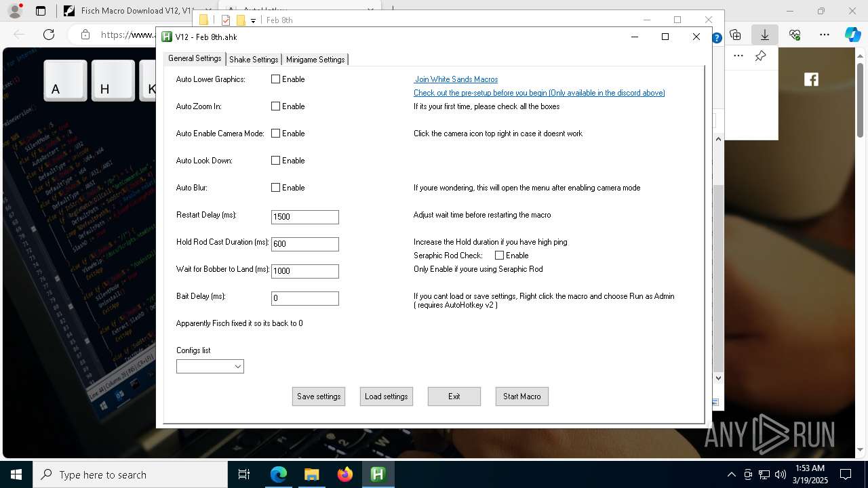This screenshot has width=868, height=488.
Task: Click network icon in system tray
Action: point(764,474)
